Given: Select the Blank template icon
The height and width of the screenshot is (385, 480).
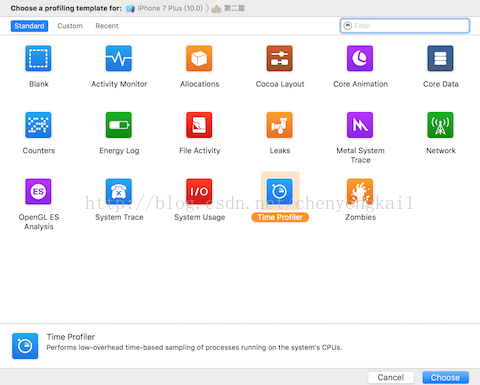Looking at the screenshot, I should click(x=38, y=59).
